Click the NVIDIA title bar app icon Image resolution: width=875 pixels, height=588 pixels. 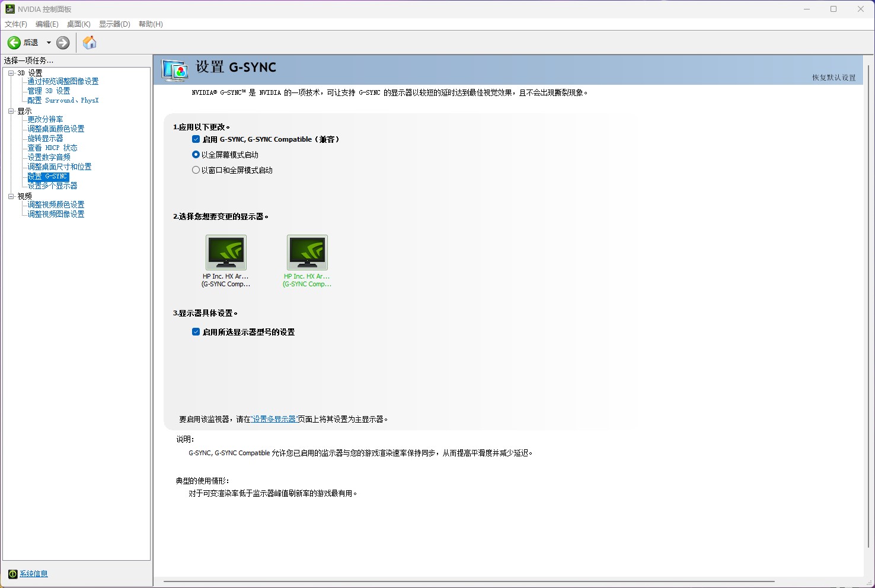(10, 9)
